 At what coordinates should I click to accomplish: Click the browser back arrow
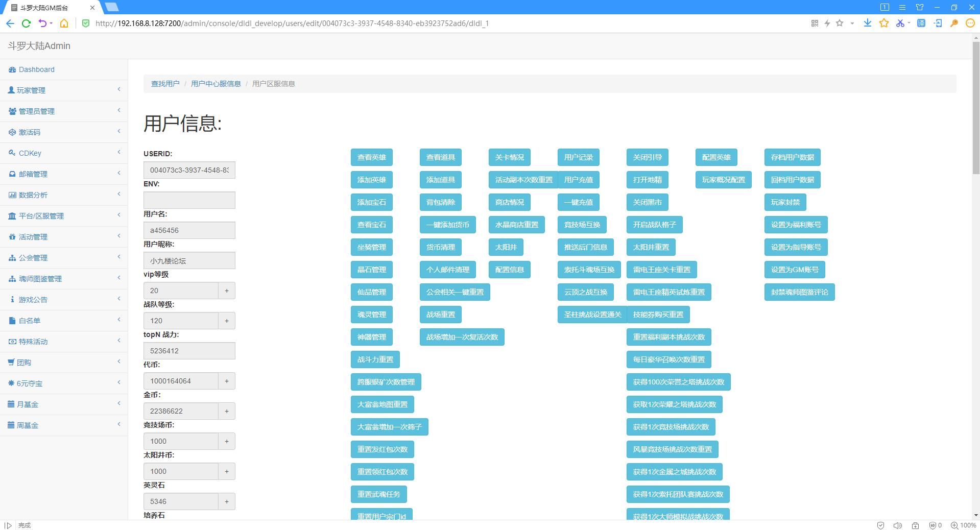tap(10, 23)
